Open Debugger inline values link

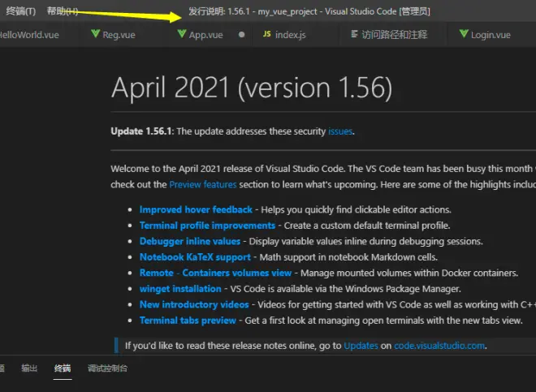190,241
